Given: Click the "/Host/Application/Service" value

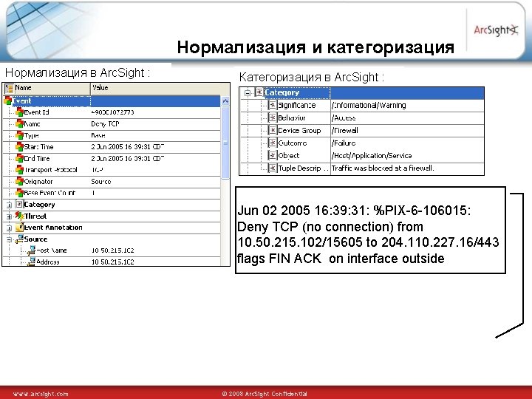Looking at the screenshot, I should coord(372,155).
